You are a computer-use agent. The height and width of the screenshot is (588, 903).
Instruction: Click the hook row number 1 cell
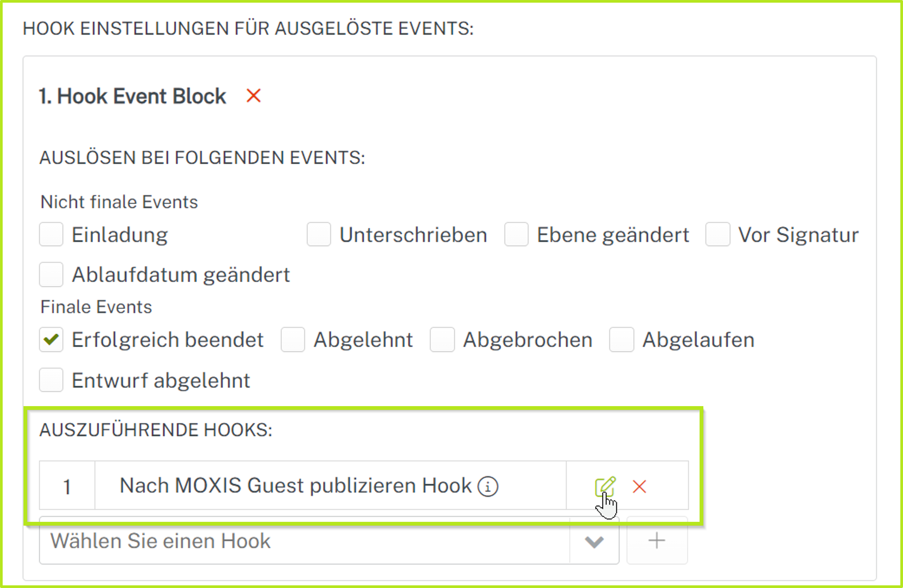pyautogui.click(x=67, y=486)
